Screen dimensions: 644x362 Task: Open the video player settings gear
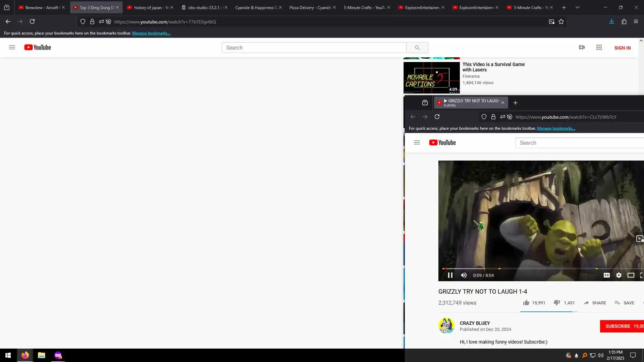[619, 275]
